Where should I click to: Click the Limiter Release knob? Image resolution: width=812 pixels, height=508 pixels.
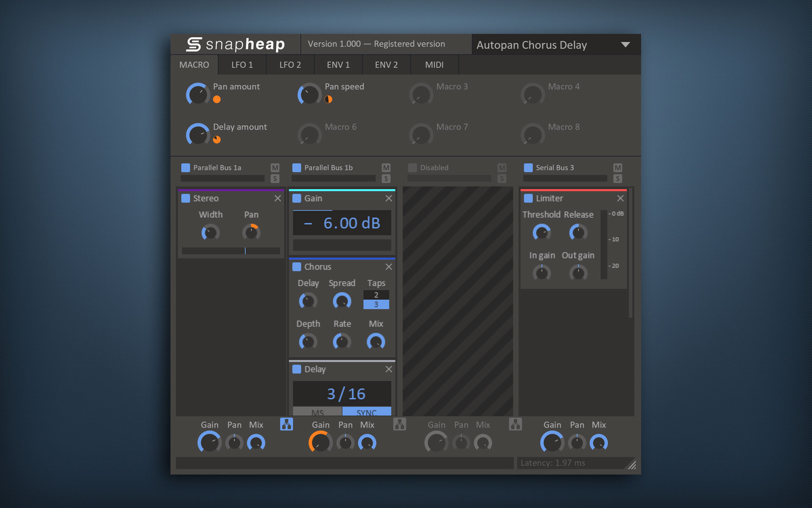578,232
